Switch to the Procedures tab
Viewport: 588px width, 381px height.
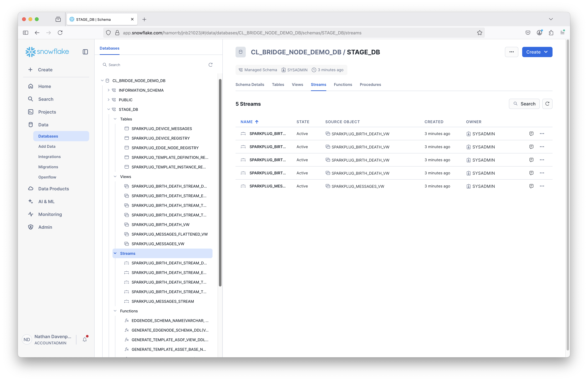pyautogui.click(x=370, y=85)
